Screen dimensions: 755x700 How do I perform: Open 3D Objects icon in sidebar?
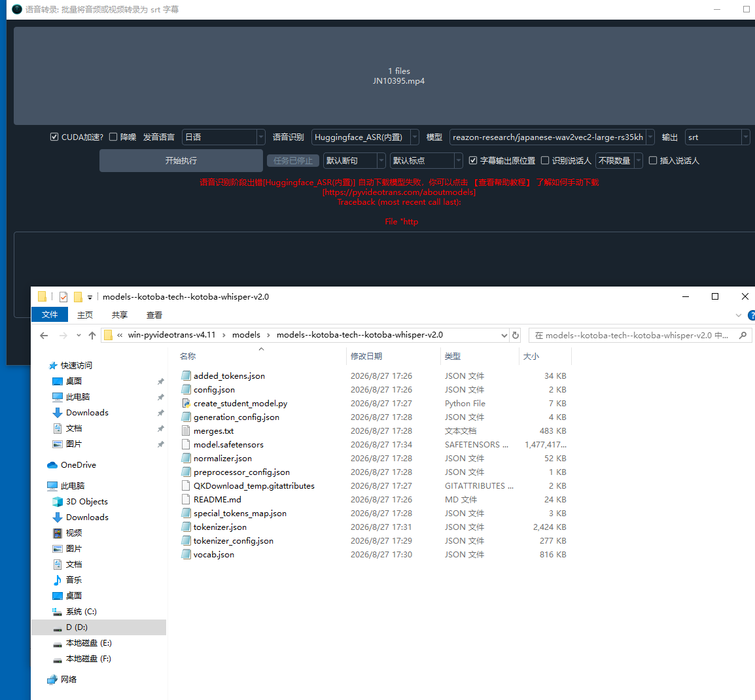[x=58, y=502]
